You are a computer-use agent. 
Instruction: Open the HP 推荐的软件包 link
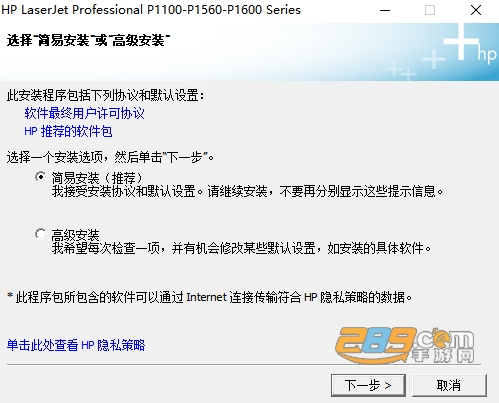pos(68,131)
